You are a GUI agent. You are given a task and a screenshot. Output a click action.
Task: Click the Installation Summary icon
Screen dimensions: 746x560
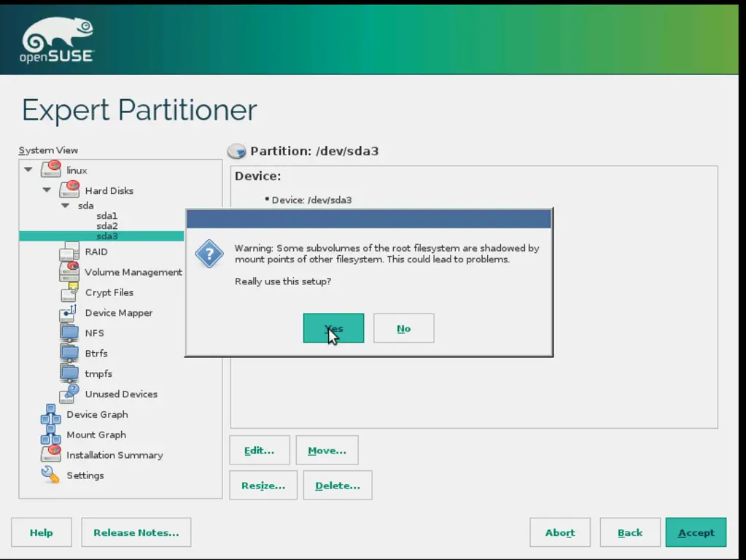(51, 454)
